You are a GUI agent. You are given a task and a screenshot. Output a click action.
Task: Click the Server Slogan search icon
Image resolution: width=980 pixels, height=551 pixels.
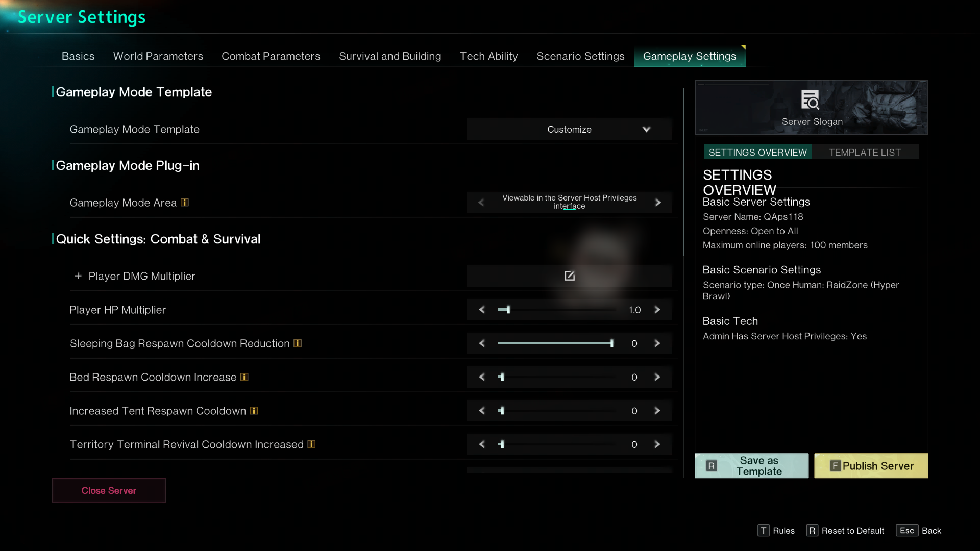coord(810,100)
